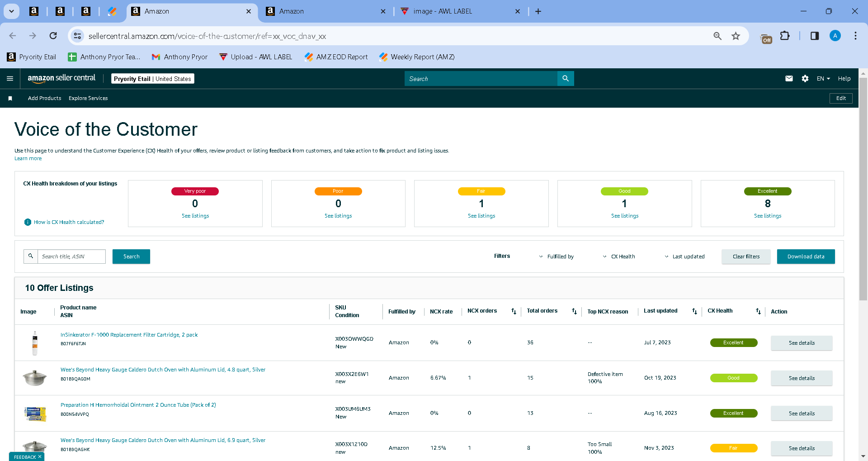This screenshot has height=461, width=868.
Task: Open the Anthony Pryor Gmail bookmark
Action: [x=180, y=57]
